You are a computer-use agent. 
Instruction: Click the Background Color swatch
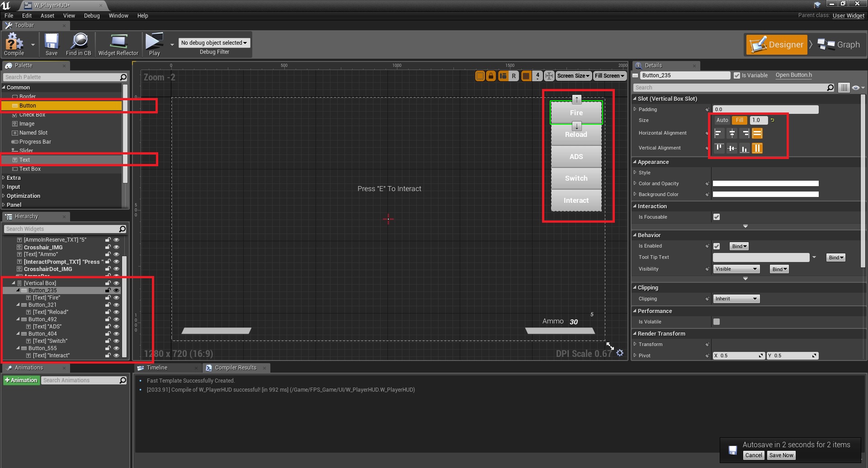coord(765,195)
